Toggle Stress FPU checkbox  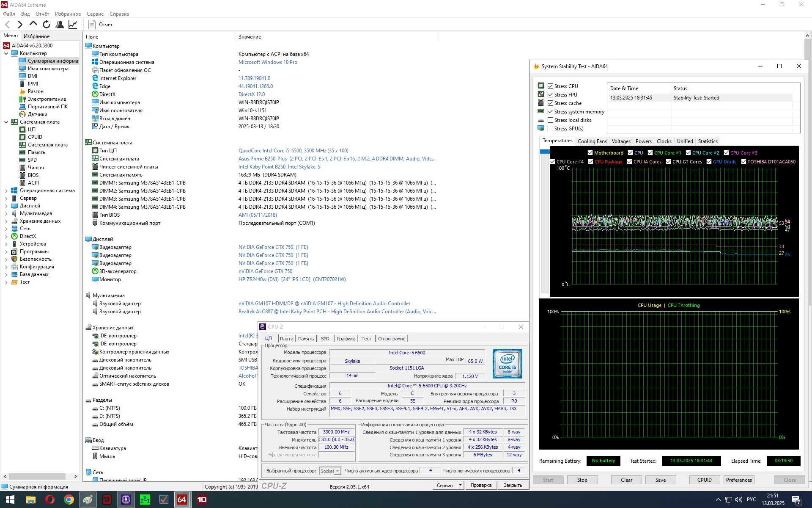pyautogui.click(x=550, y=94)
